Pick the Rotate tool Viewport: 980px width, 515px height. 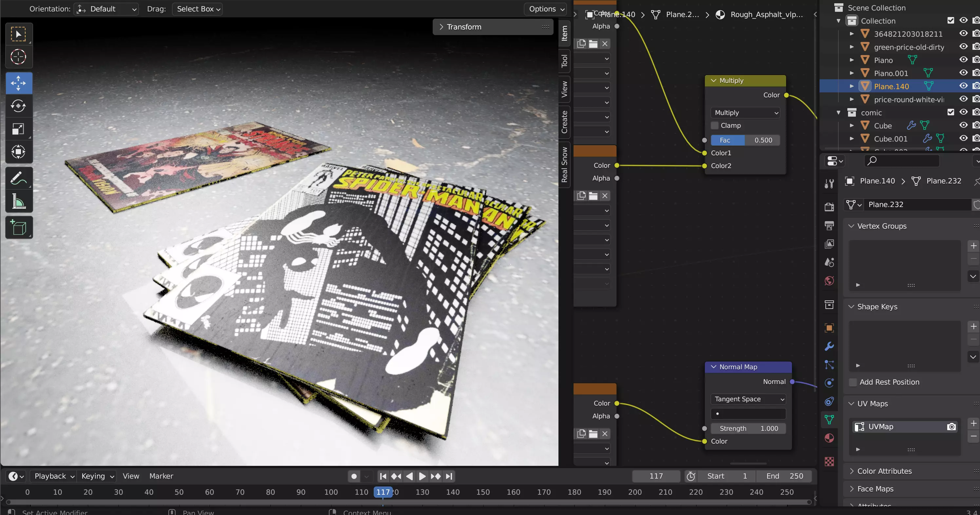click(x=19, y=106)
